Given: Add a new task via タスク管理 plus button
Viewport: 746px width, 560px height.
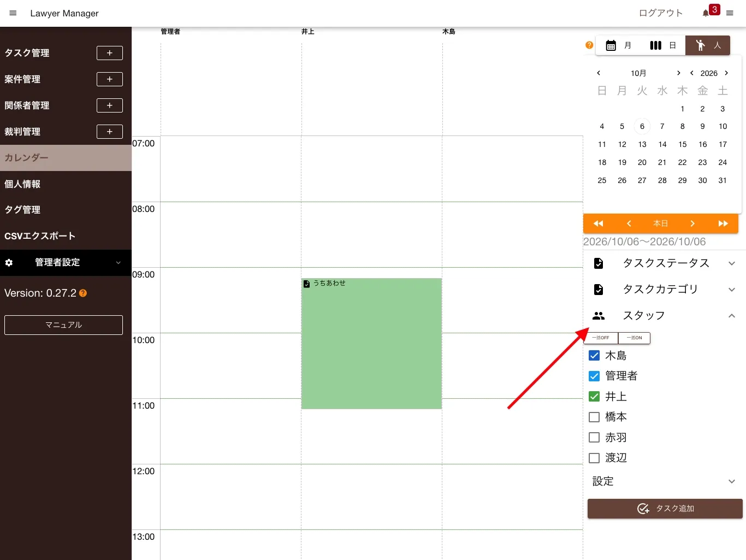Looking at the screenshot, I should 110,53.
